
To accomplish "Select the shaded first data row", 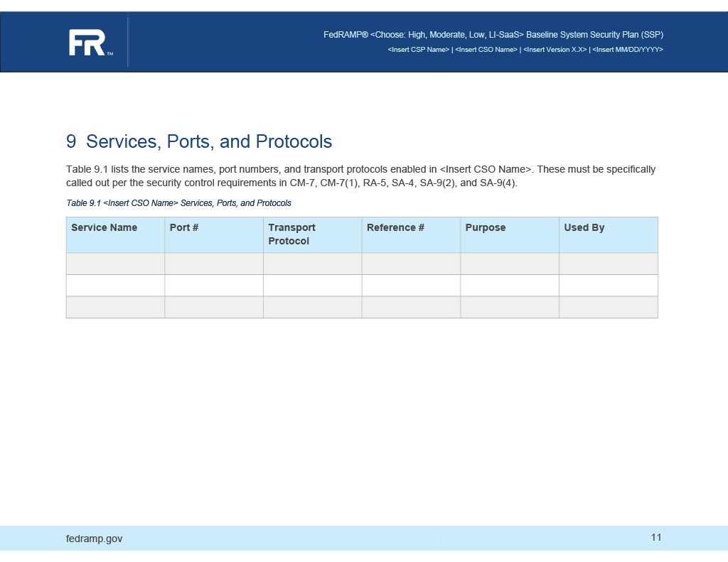I will click(x=364, y=264).
